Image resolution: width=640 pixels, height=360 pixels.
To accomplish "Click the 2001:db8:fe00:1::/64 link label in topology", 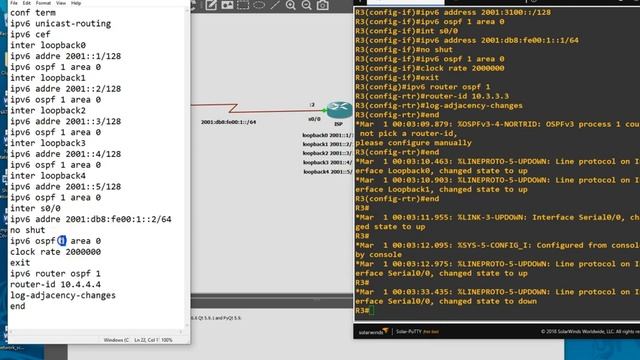I will coord(229,122).
